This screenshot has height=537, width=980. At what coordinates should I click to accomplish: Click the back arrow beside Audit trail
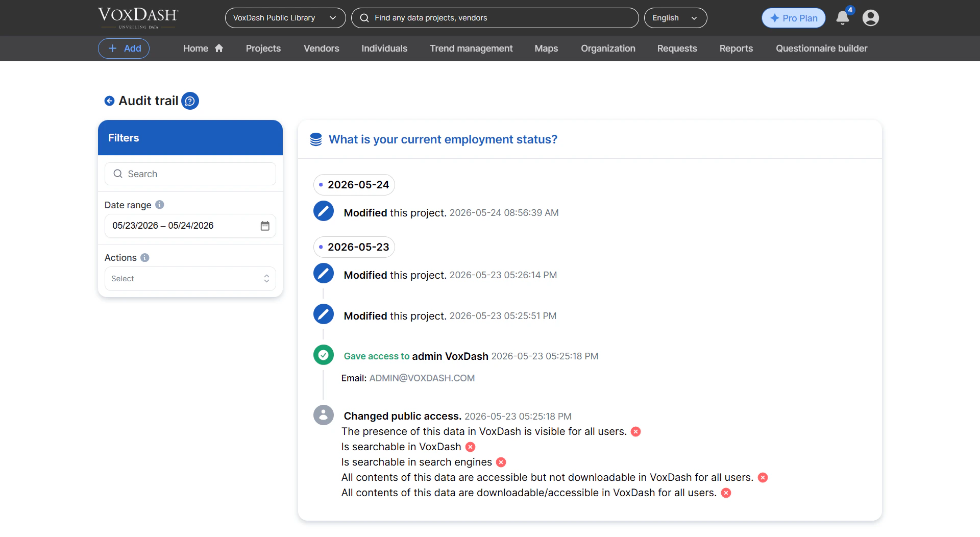point(109,101)
